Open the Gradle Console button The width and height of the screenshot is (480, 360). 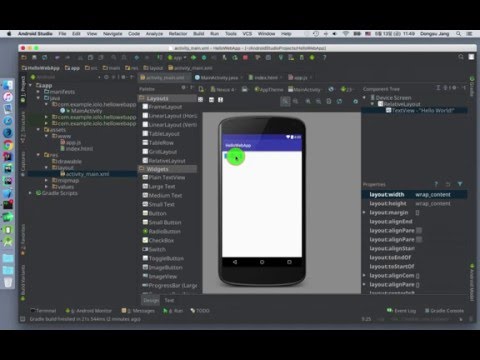tap(444, 311)
